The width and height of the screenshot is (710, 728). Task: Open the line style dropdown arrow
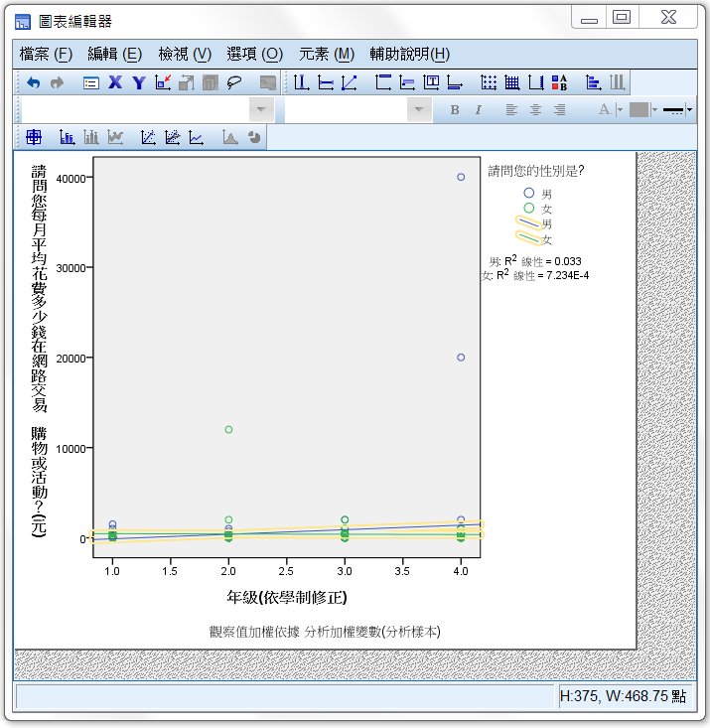pos(690,110)
